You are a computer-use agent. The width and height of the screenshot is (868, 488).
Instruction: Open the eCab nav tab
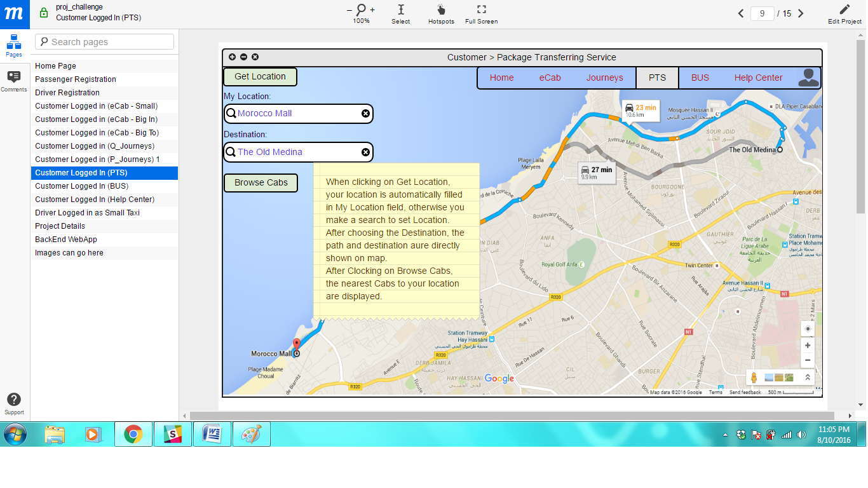[x=550, y=78]
